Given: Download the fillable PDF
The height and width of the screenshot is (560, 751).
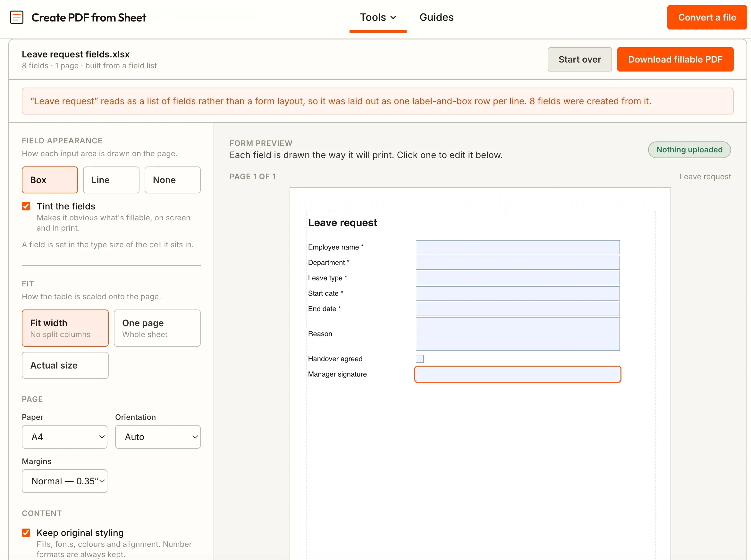Looking at the screenshot, I should pos(675,59).
